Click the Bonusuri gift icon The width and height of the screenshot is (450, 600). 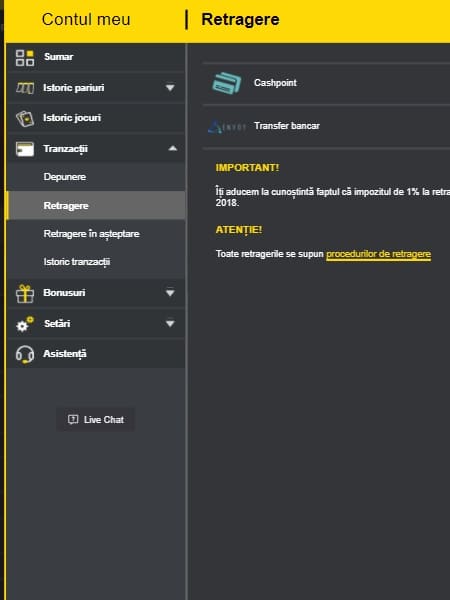pos(25,293)
